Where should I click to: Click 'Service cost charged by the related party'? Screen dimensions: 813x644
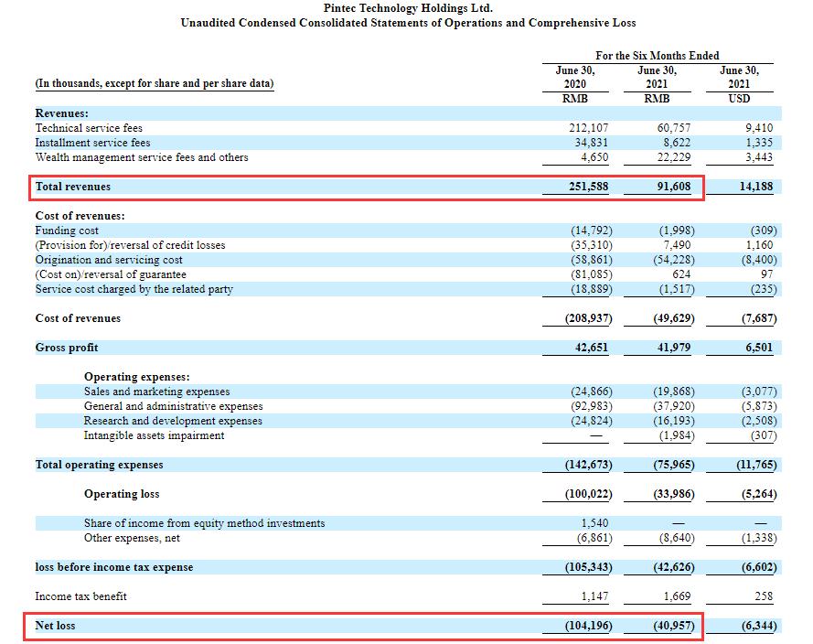point(134,289)
